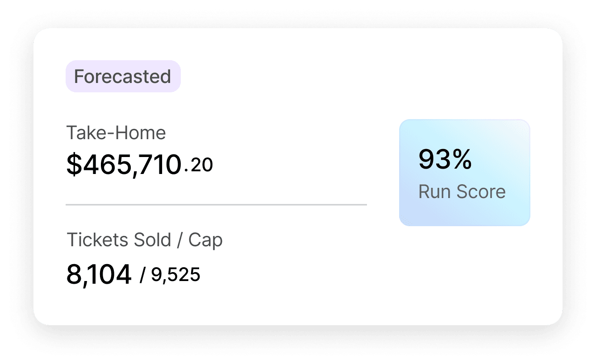
Task: Select the Tickets Sold / Cap label
Action: 144,240
